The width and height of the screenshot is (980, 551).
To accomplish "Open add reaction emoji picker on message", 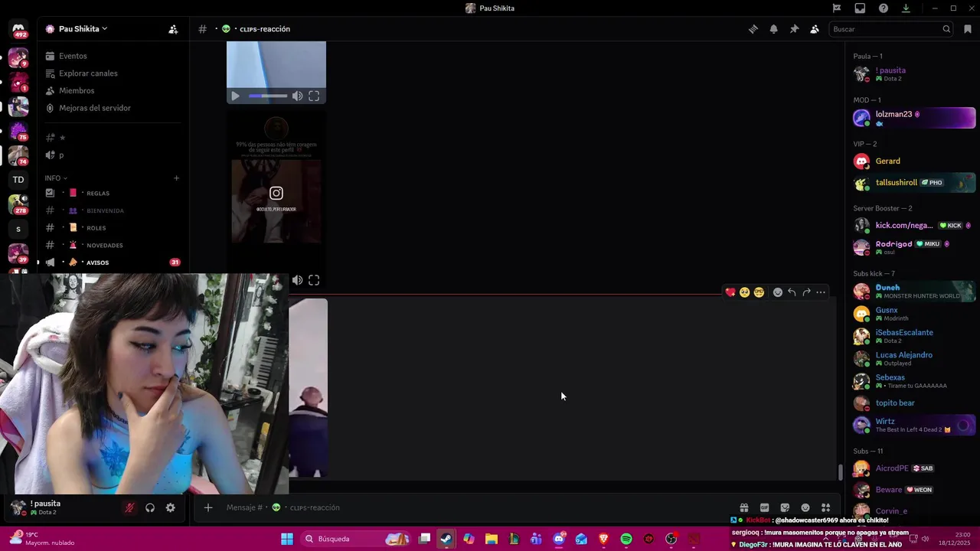I will (x=778, y=292).
